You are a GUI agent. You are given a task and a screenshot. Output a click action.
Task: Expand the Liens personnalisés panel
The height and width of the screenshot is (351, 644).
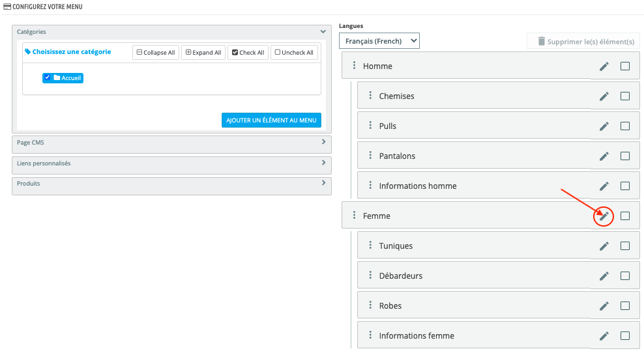(x=323, y=163)
